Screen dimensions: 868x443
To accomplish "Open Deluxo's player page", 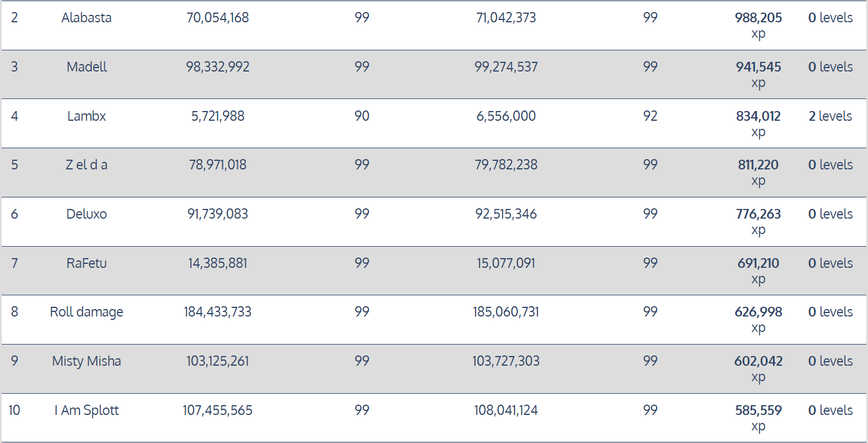I will tap(87, 214).
